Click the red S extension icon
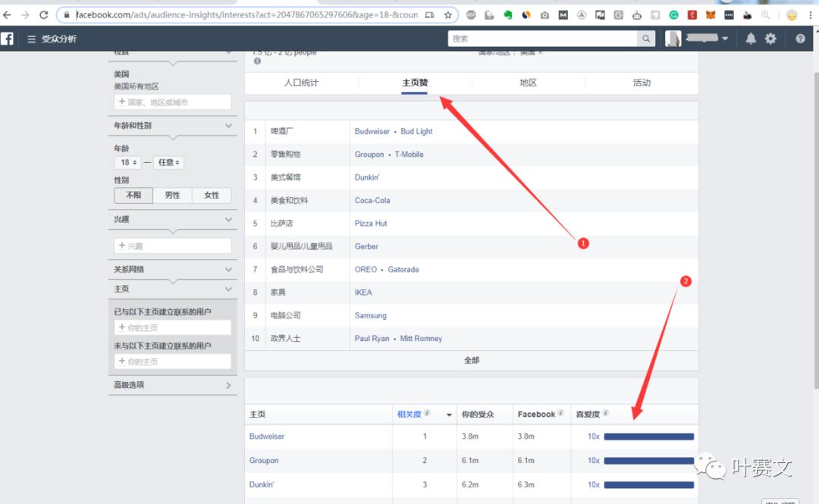Image resolution: width=819 pixels, height=504 pixels. 692,15
